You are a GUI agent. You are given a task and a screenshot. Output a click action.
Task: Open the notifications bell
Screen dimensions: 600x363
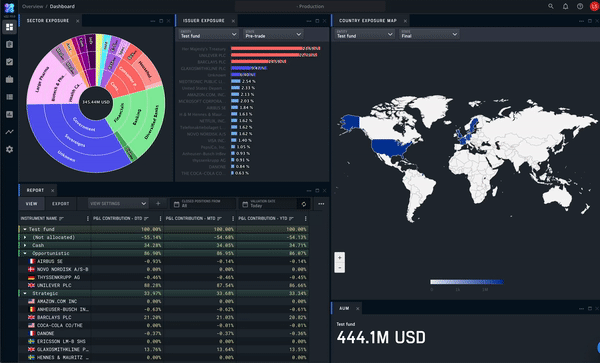point(565,7)
